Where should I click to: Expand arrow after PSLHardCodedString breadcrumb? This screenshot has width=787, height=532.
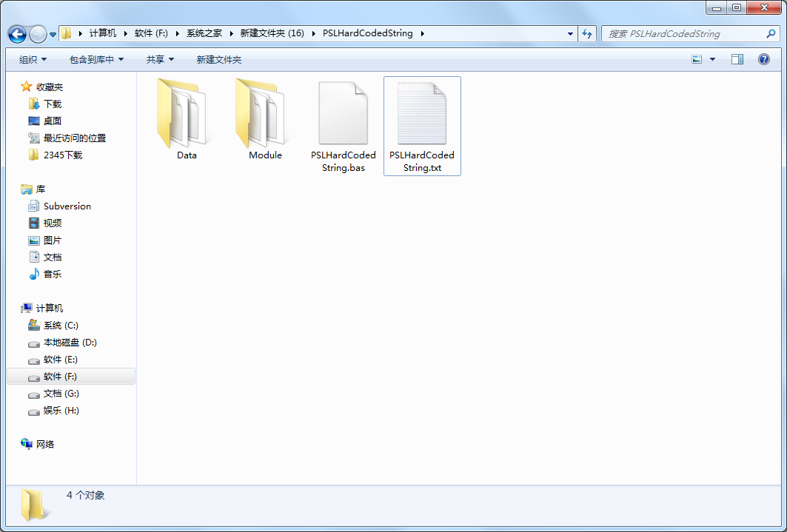(422, 33)
